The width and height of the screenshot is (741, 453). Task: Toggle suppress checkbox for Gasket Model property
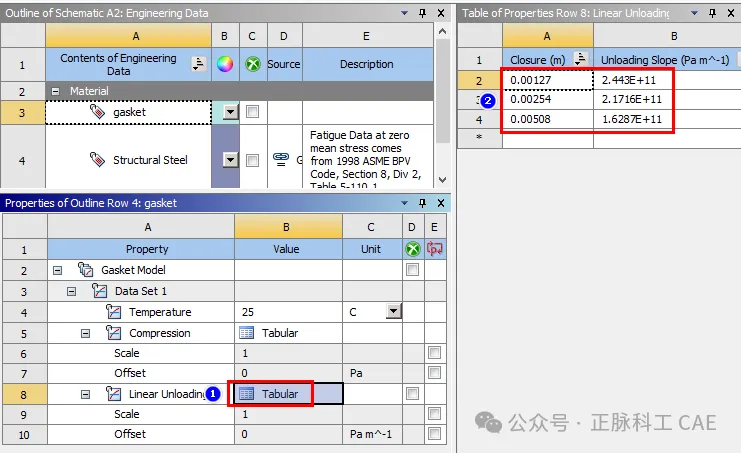412,270
